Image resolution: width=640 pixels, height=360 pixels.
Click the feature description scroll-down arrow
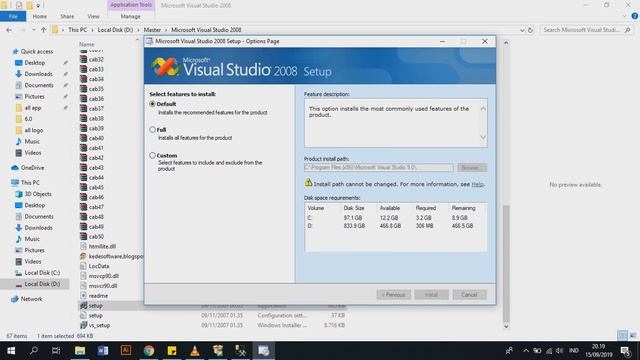483,138
